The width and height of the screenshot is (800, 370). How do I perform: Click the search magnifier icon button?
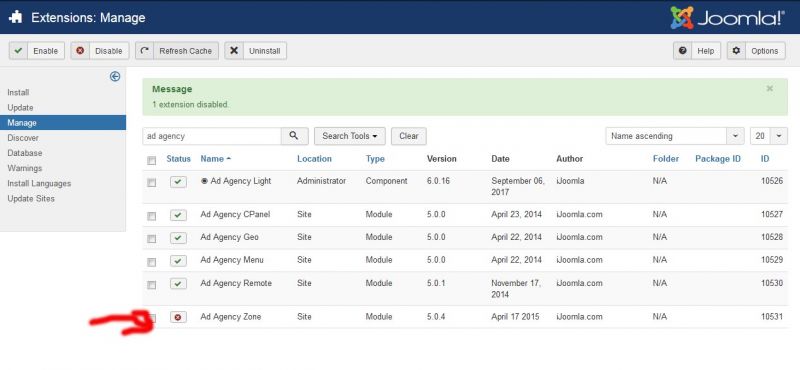click(294, 136)
